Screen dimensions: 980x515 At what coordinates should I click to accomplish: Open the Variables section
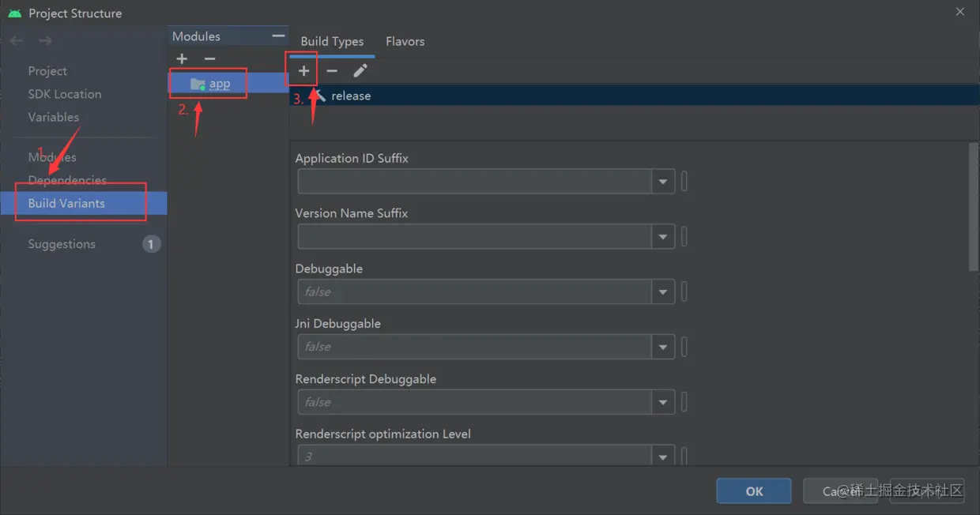point(54,117)
